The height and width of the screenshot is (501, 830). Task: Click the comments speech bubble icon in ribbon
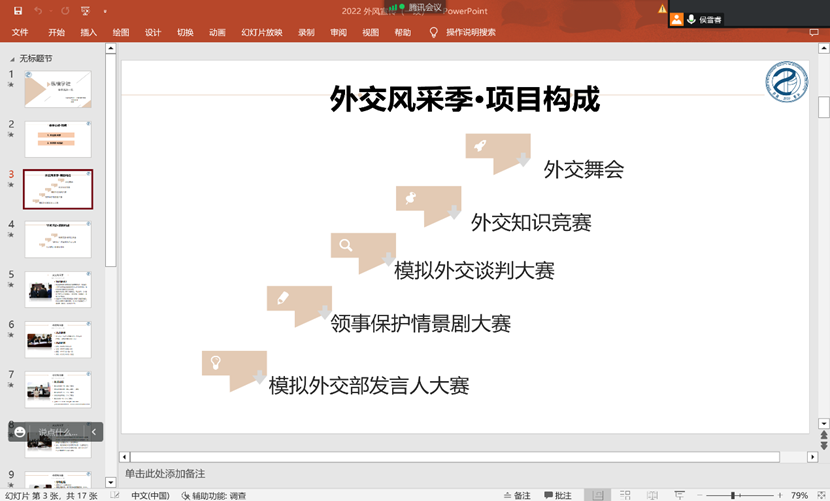coord(814,32)
